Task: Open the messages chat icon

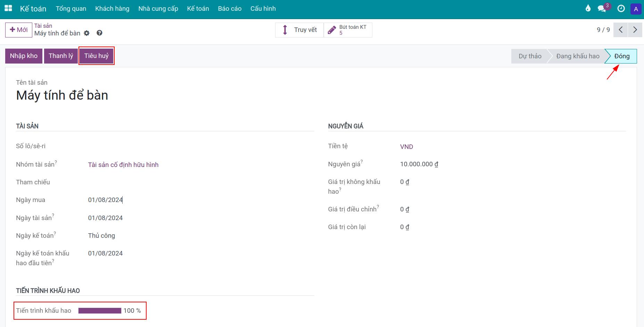Action: (x=602, y=9)
